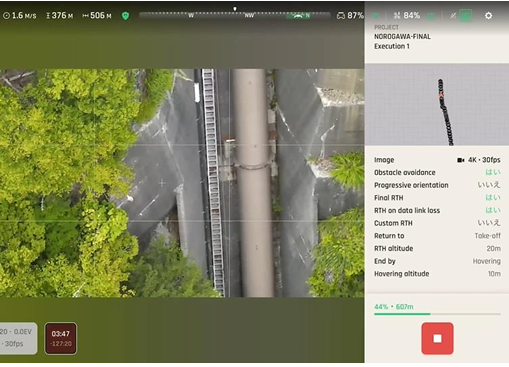
Task: Tap the compass heading bar showing NW
Action: [x=235, y=15]
